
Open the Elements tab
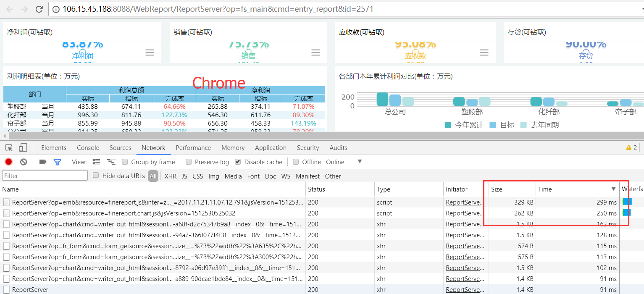tap(54, 147)
